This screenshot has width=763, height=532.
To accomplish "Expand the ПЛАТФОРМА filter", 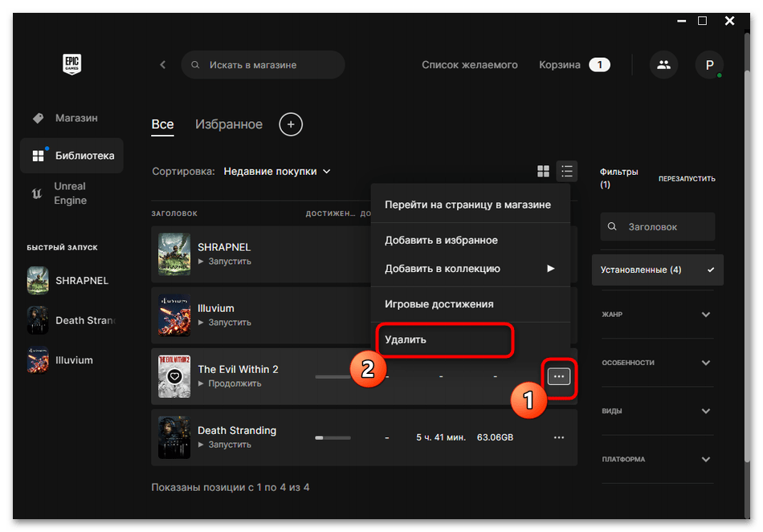I will click(658, 459).
